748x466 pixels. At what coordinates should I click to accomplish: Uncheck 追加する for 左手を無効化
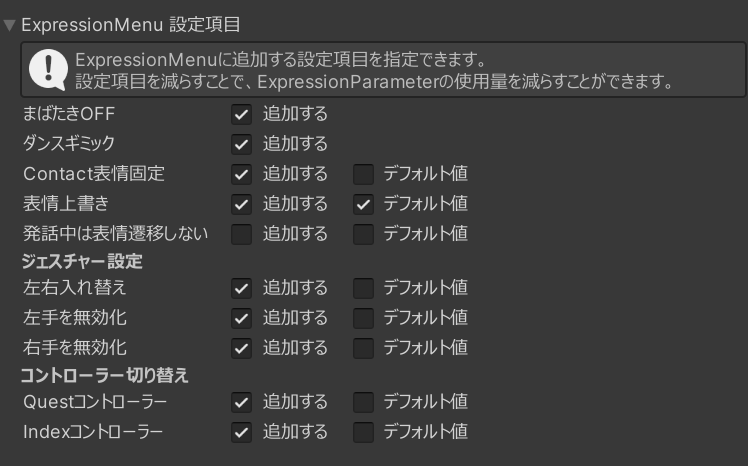click(241, 318)
